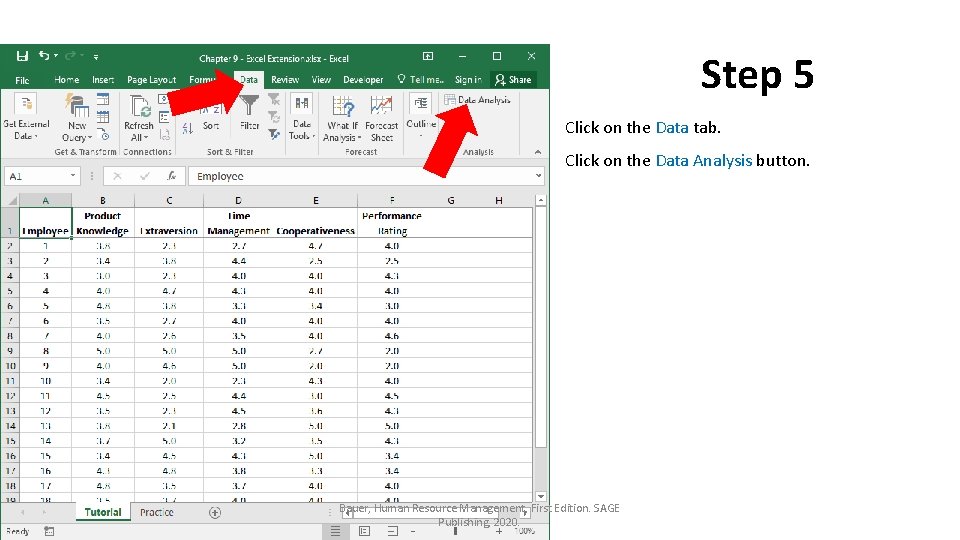Image resolution: width=960 pixels, height=540 pixels.
Task: Open the New Query dropdown
Action: [77, 118]
